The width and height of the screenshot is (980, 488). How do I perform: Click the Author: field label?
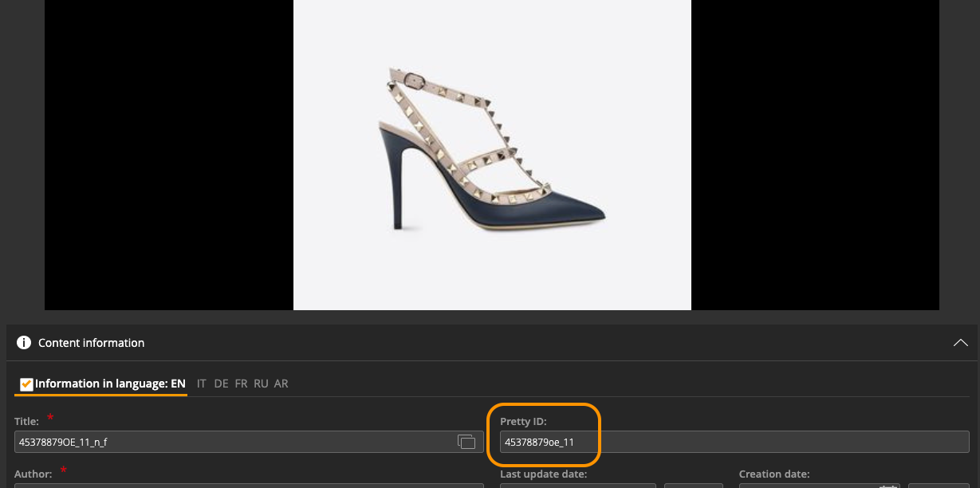pyautogui.click(x=33, y=474)
